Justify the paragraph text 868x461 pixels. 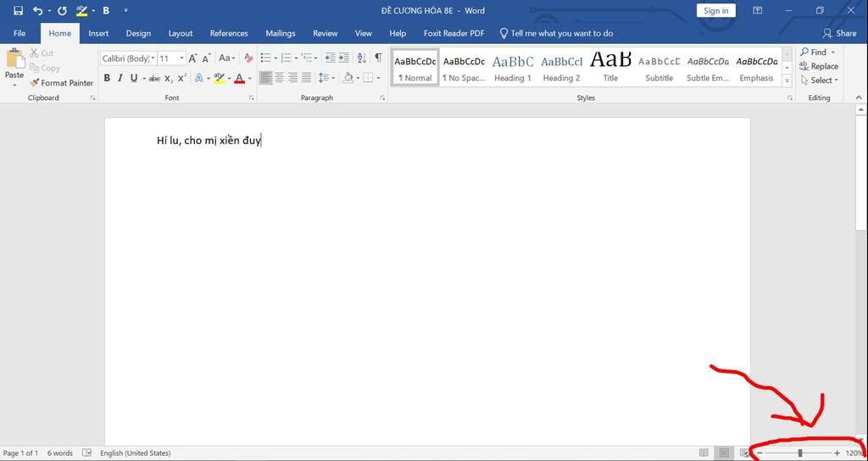[306, 78]
